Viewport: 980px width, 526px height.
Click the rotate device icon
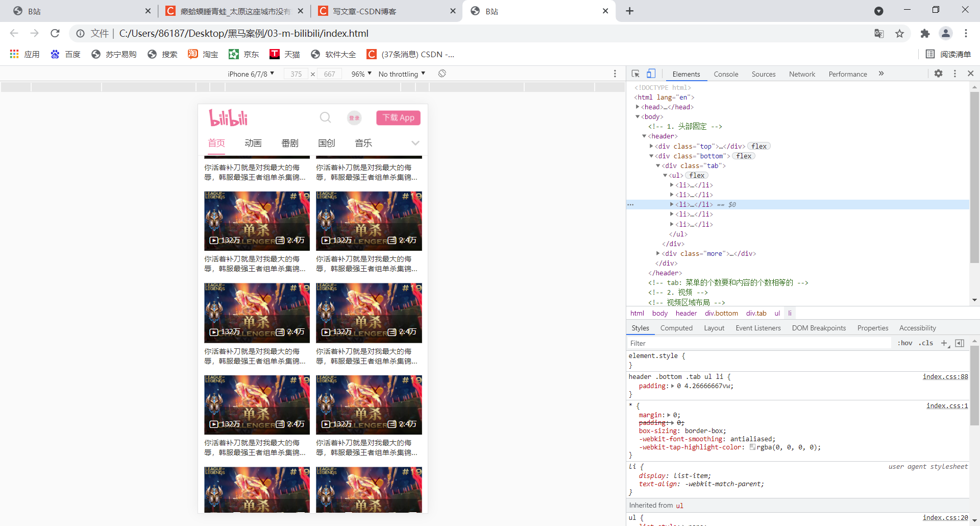442,74
